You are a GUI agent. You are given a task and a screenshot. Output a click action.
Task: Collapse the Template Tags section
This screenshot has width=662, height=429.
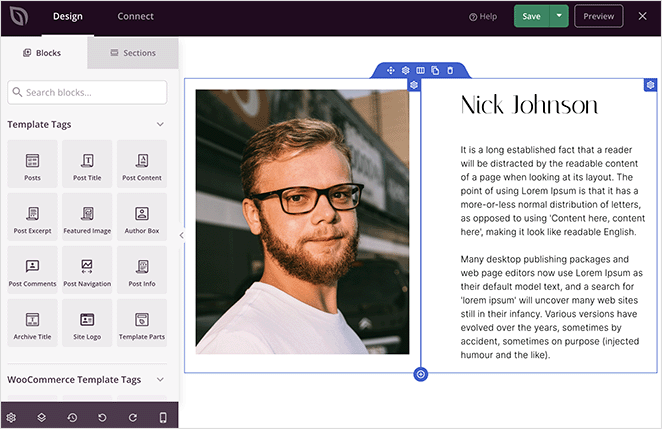click(x=160, y=125)
